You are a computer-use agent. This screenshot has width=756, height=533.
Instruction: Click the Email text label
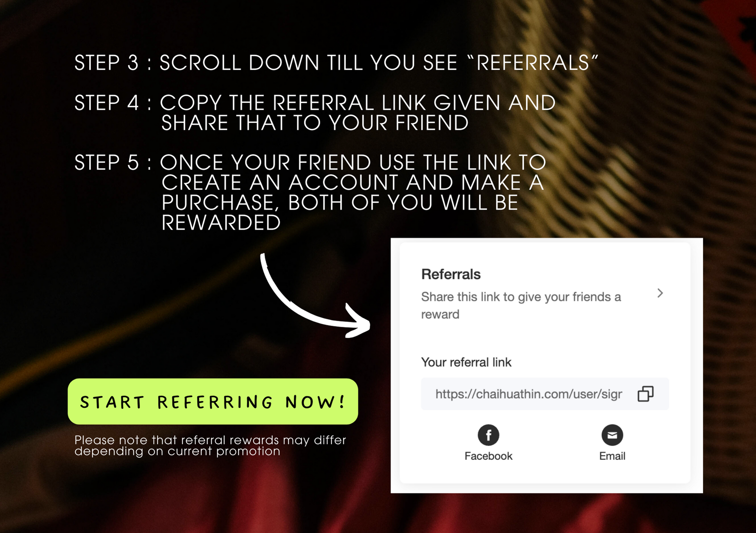(612, 456)
